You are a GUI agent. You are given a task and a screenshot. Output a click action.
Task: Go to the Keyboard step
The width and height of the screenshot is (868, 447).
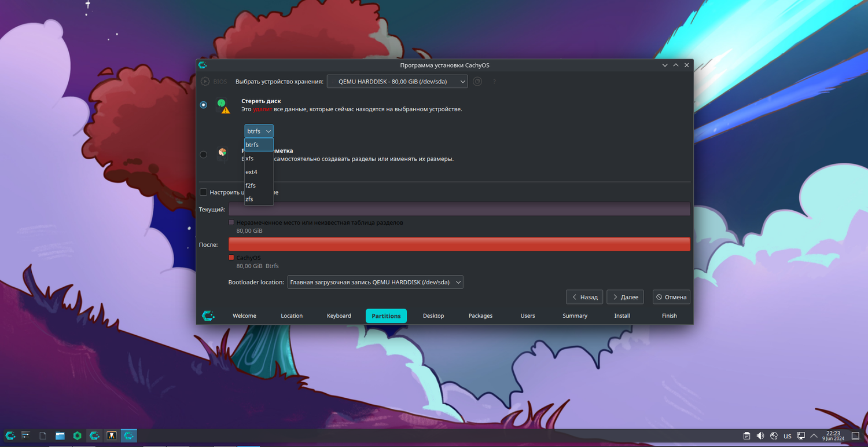pyautogui.click(x=339, y=316)
